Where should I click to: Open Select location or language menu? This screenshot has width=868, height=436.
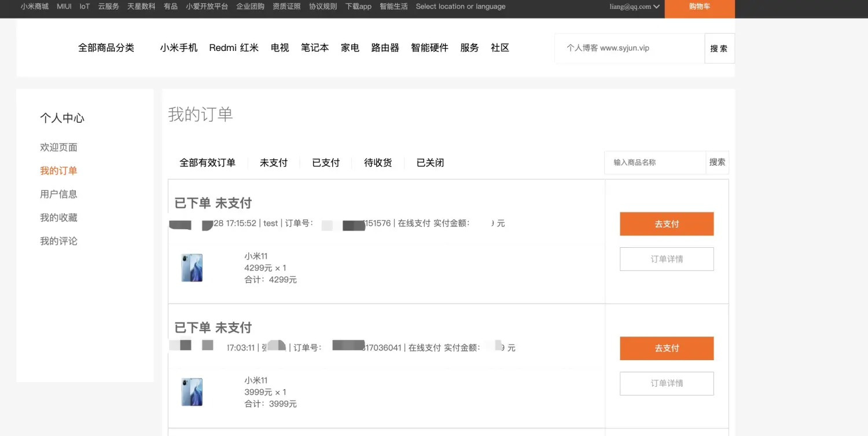pos(460,6)
